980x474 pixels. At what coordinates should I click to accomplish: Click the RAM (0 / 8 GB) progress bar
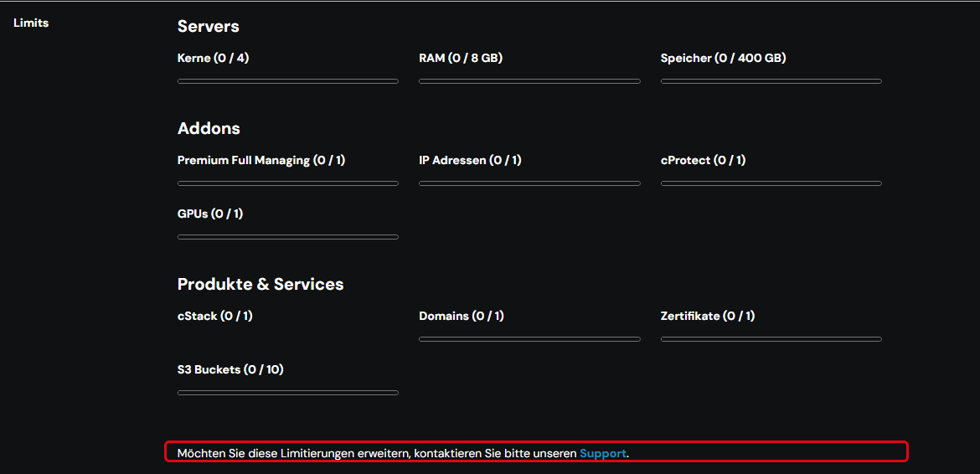(529, 81)
